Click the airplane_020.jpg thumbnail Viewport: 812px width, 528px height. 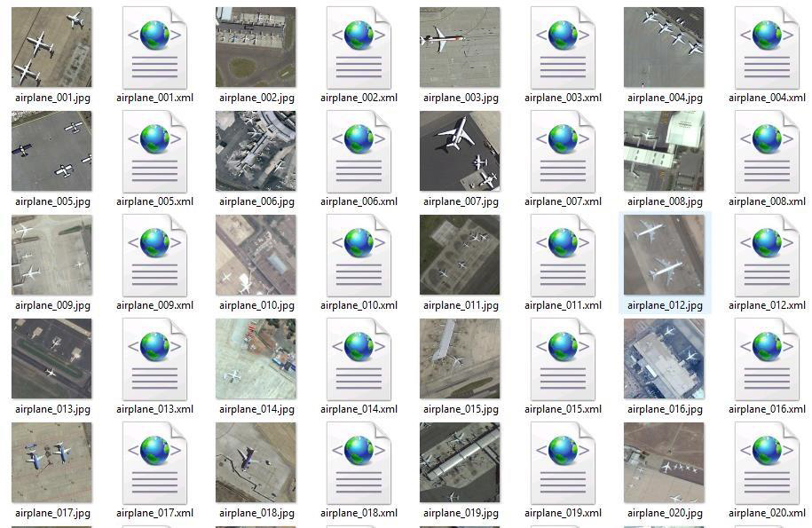(x=664, y=463)
